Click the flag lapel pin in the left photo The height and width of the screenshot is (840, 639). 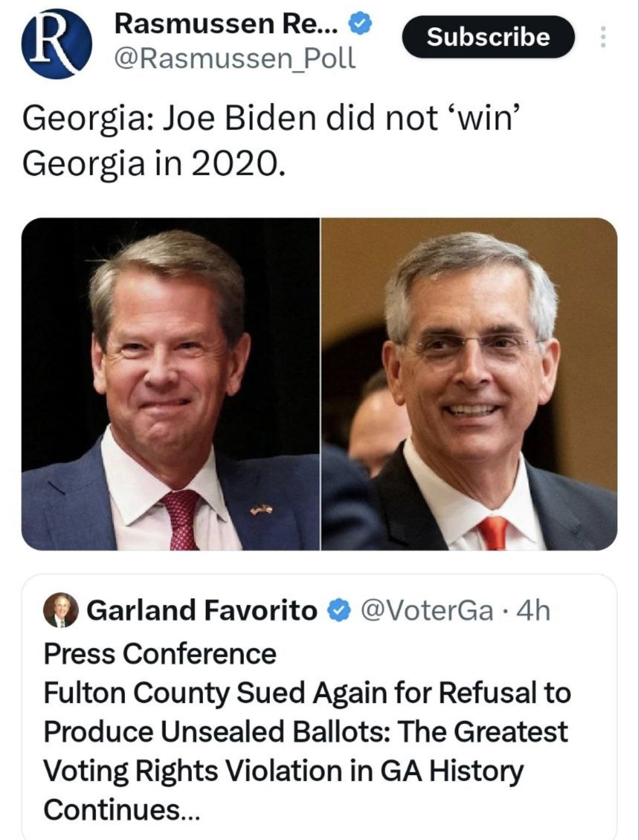click(x=261, y=510)
